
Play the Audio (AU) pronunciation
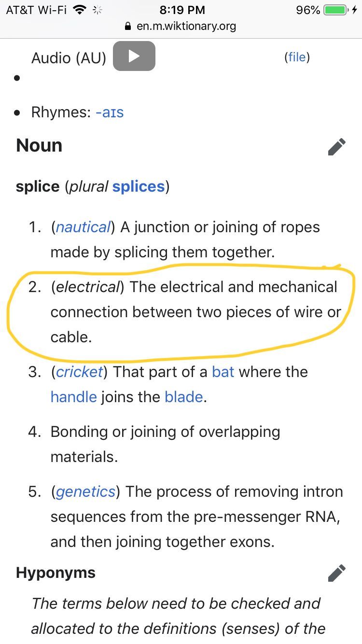pos(134,56)
